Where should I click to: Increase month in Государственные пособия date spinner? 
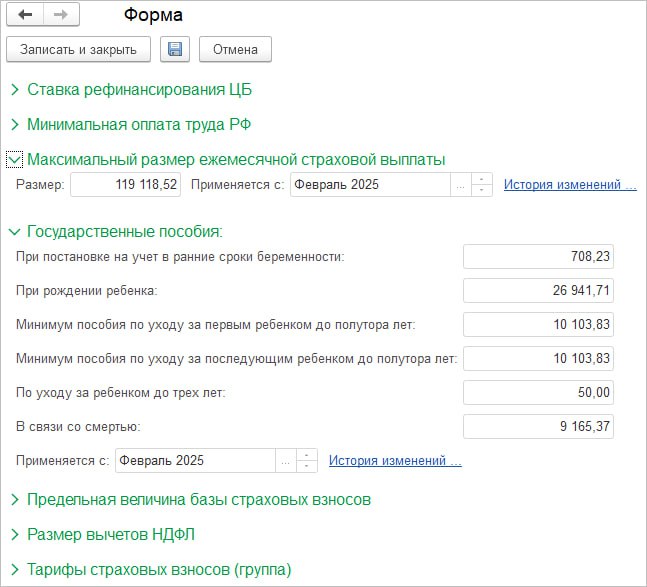[307, 455]
